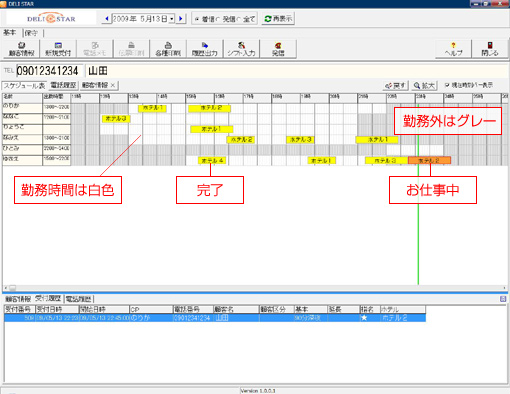
Task: Click the 発信 red telephone icon
Action: (278, 49)
